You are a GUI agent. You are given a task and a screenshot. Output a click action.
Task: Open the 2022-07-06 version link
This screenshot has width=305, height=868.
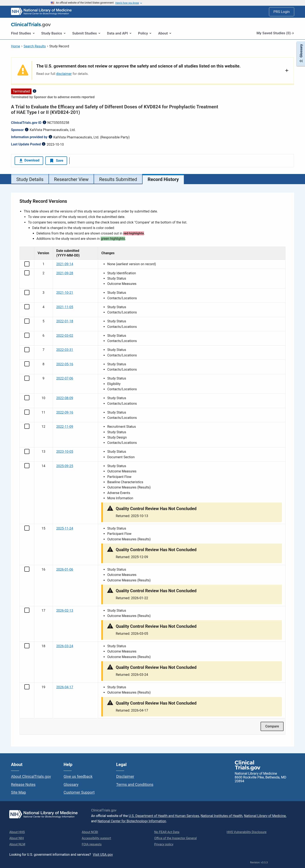point(65,378)
